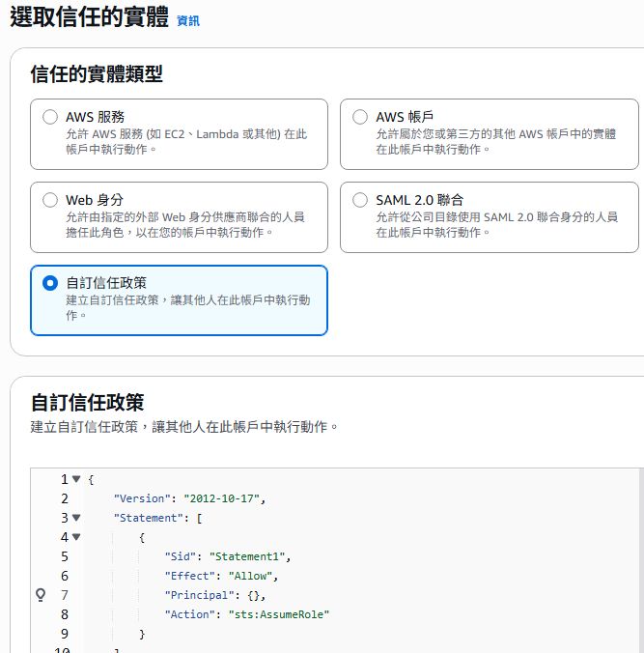Screen dimensions: 644x653
Task: Click line number 5 in the editor gutter
Action: pyautogui.click(x=65, y=556)
